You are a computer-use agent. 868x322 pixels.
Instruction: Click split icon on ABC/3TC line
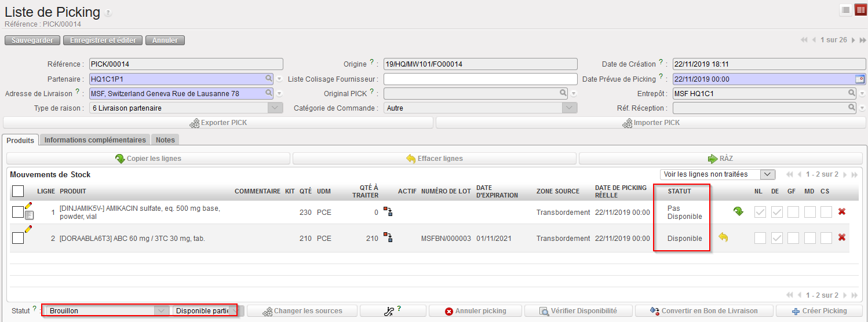point(388,237)
